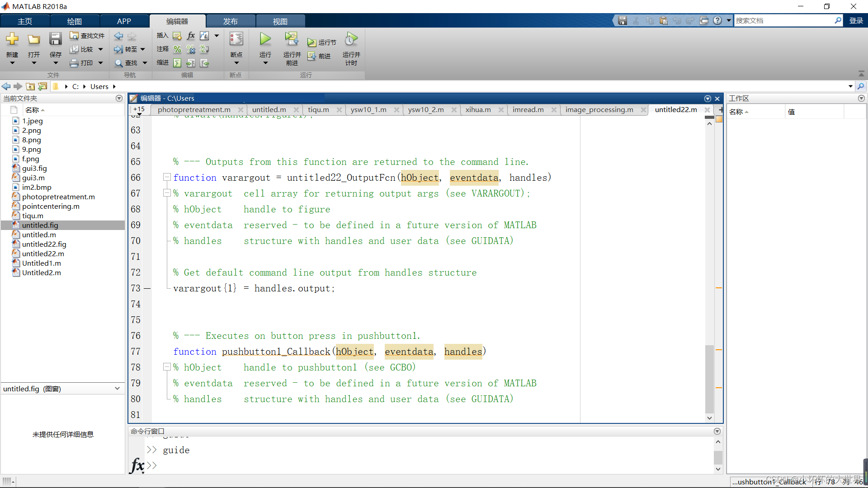Click the Save file icon

pos(55,39)
